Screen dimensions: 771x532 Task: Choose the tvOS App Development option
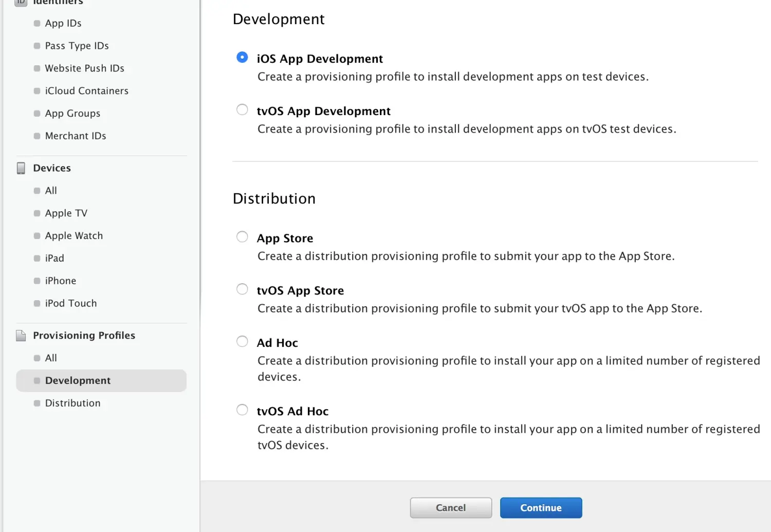pyautogui.click(x=242, y=110)
